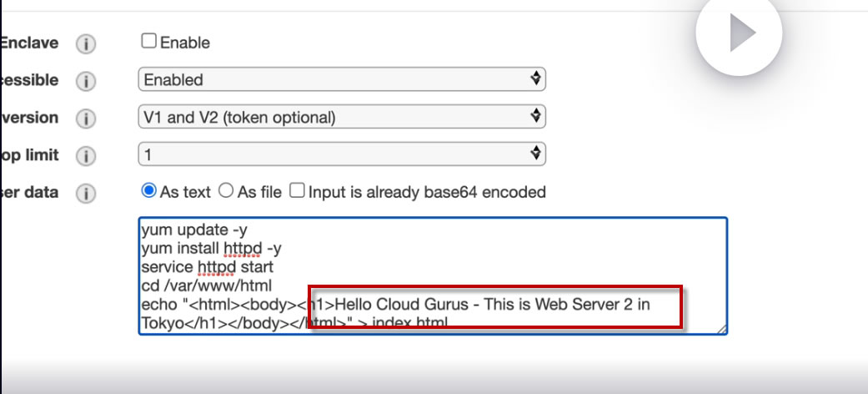Click the 'service httpd start' line
This screenshot has height=394, width=868.
pyautogui.click(x=207, y=267)
